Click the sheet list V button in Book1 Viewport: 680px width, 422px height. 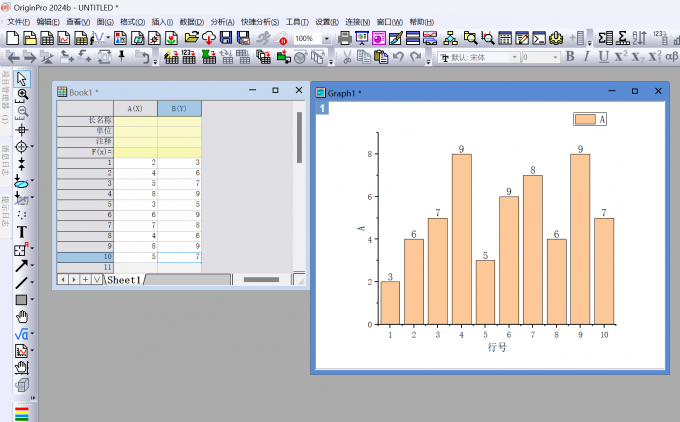(x=97, y=280)
